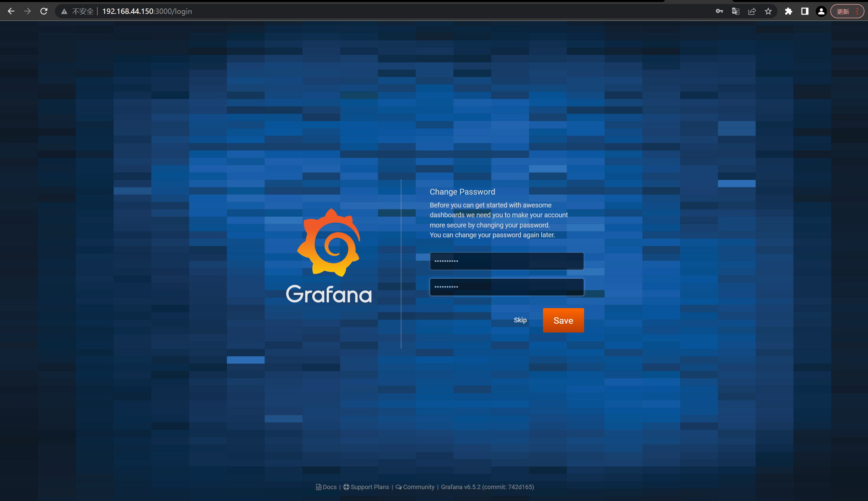Open the saved passwords key icon
868x501 pixels.
point(719,11)
